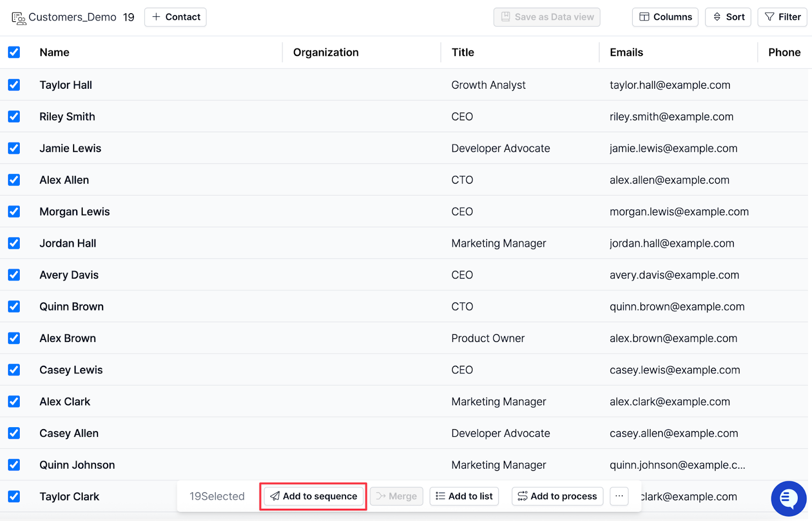
Task: Click Add to sequence button
Action: click(x=314, y=496)
